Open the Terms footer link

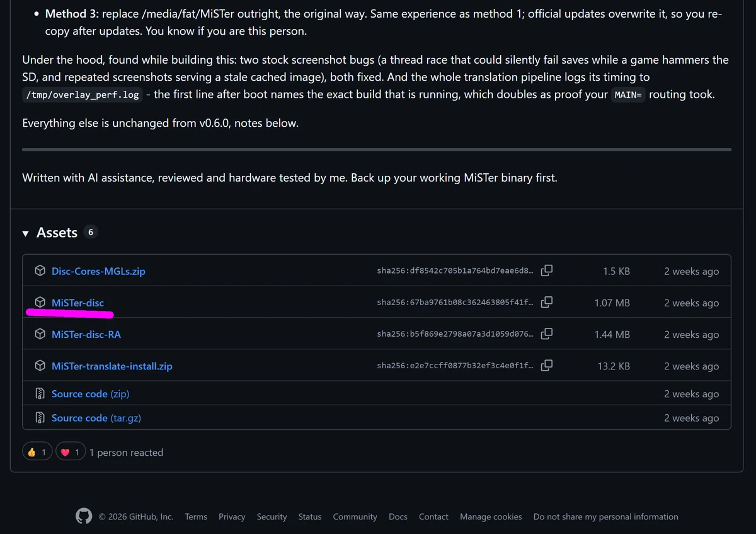[x=196, y=516]
